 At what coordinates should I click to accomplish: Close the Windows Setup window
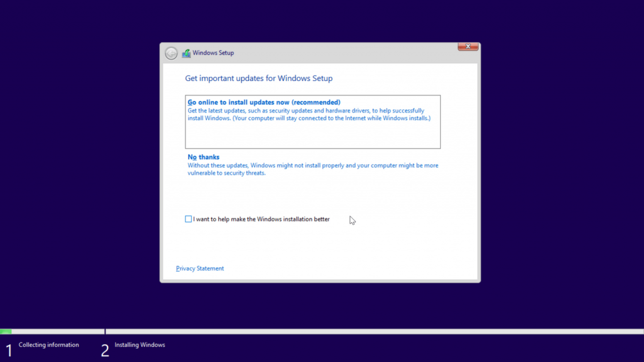pyautogui.click(x=467, y=47)
